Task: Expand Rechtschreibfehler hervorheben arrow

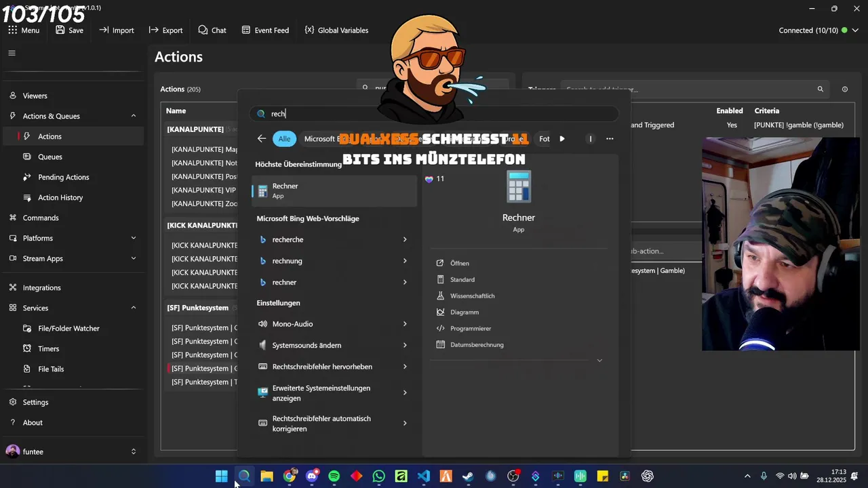Action: point(405,367)
